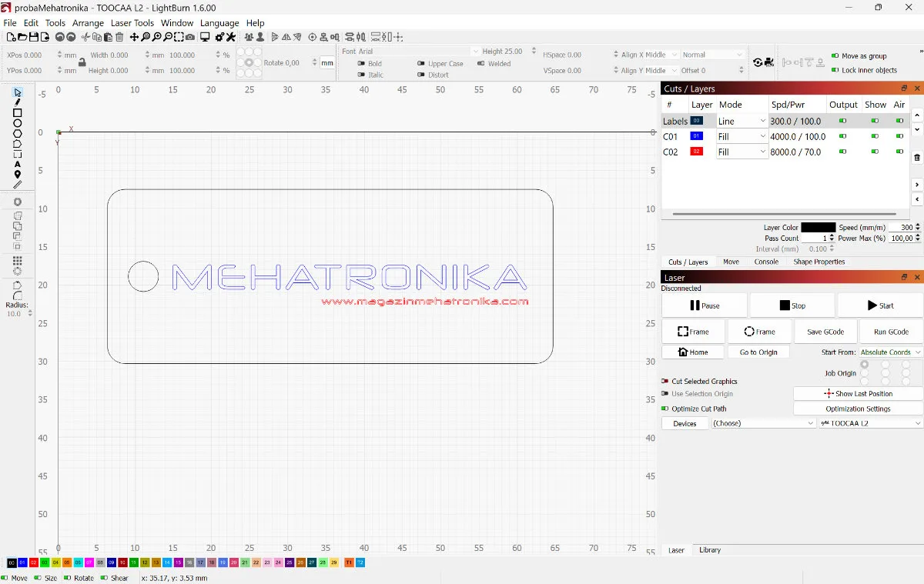Open the Laser Tools menu
The height and width of the screenshot is (584, 924).
point(132,23)
